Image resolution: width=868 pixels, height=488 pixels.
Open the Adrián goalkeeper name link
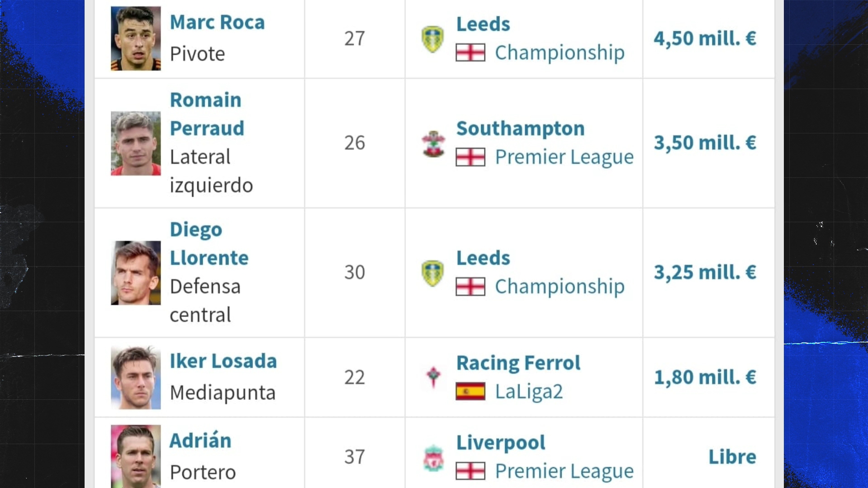[x=200, y=441]
